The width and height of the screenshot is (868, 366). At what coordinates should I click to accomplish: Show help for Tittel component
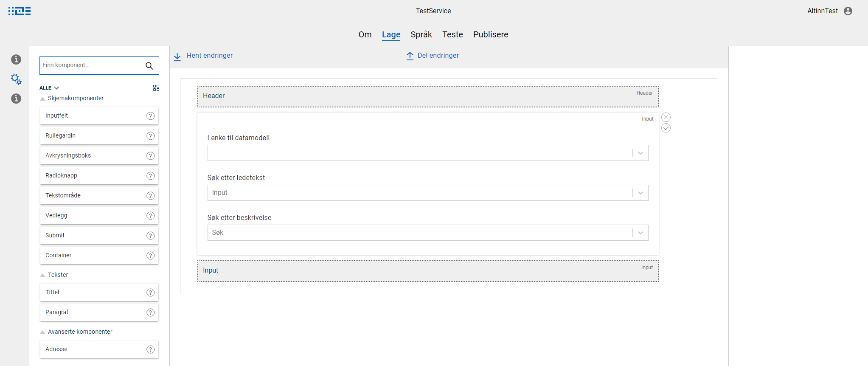click(x=151, y=293)
